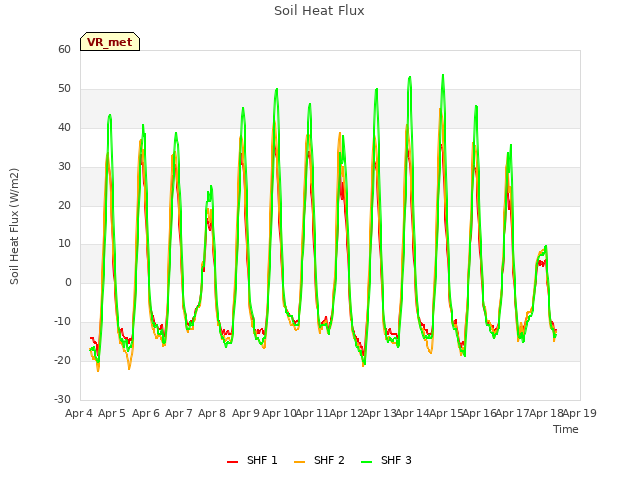
Task: Click the Apr 9 x-axis tick label
Action: [246, 413]
